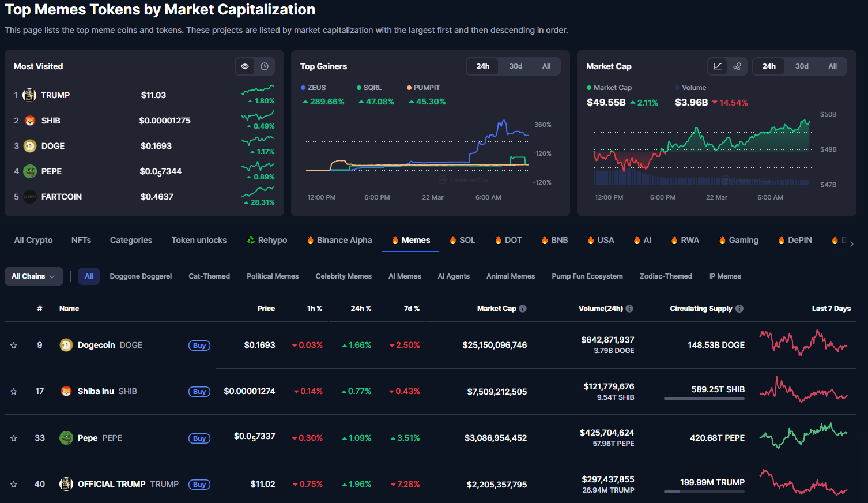Image resolution: width=868 pixels, height=503 pixels.
Task: Set Top Gainers range to All
Action: [x=546, y=66]
